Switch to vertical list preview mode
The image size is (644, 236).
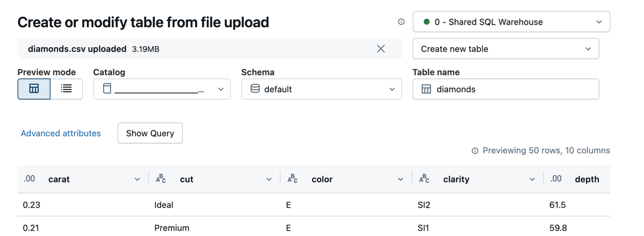point(66,89)
